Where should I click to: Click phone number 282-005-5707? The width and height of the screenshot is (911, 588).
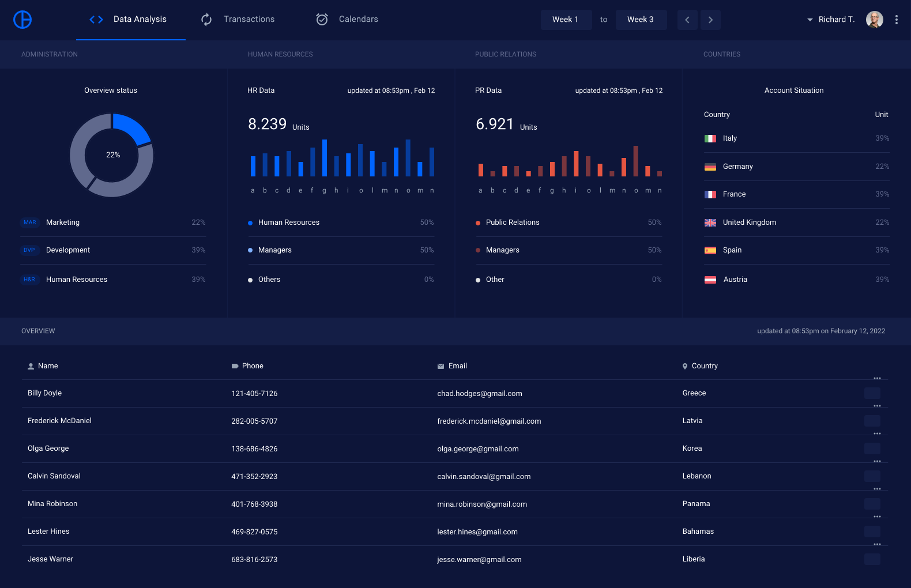point(254,421)
